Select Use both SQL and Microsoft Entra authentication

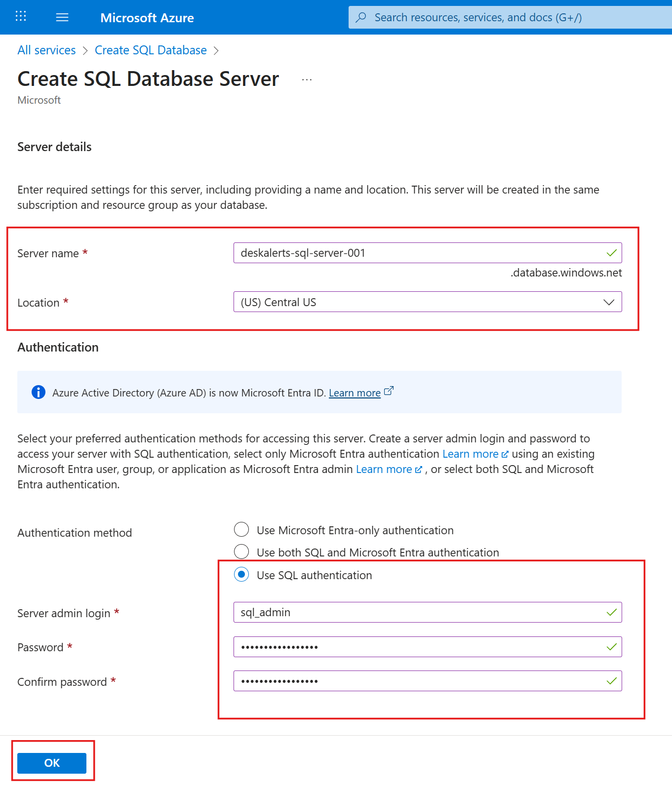tap(241, 552)
